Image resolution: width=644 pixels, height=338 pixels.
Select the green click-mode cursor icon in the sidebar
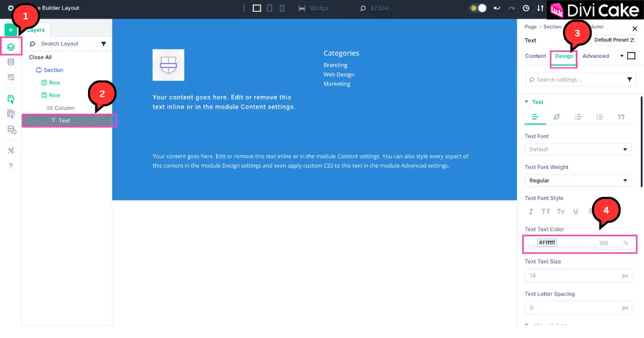tap(11, 99)
